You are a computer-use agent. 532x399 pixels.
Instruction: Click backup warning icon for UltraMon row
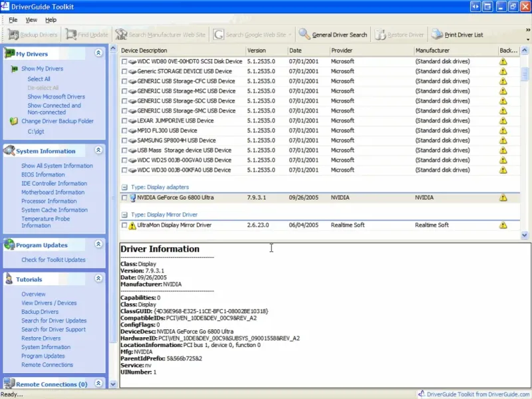(x=503, y=225)
